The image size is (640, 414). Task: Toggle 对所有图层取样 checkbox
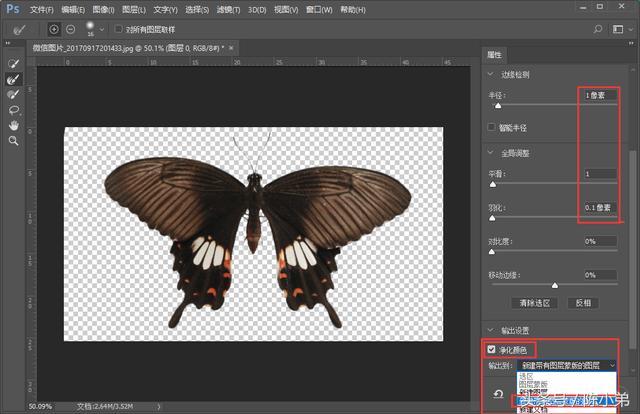pos(118,29)
